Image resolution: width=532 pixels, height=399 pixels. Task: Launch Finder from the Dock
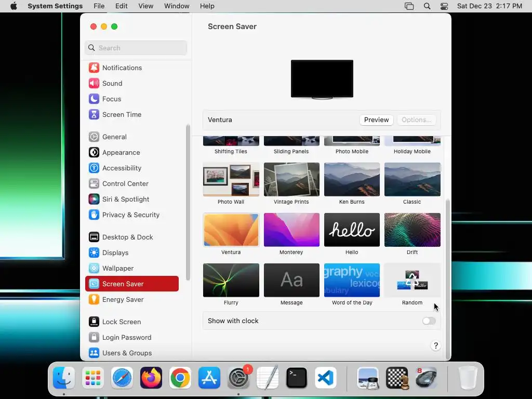coord(64,378)
